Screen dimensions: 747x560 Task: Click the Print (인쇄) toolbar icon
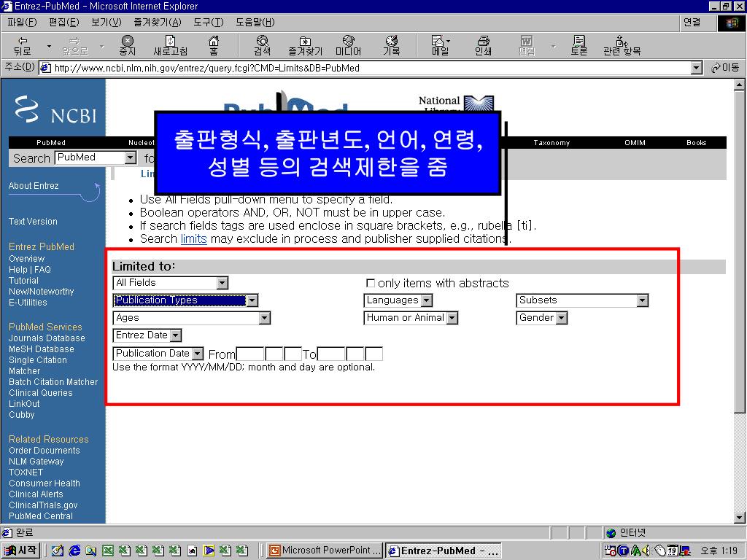click(483, 46)
